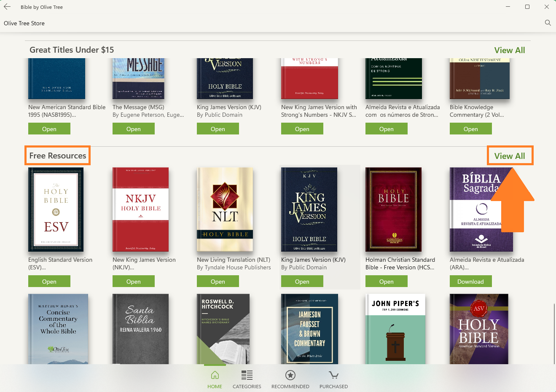Click 'By Tyndale House Publishers' author text
The width and height of the screenshot is (556, 392).
234,267
